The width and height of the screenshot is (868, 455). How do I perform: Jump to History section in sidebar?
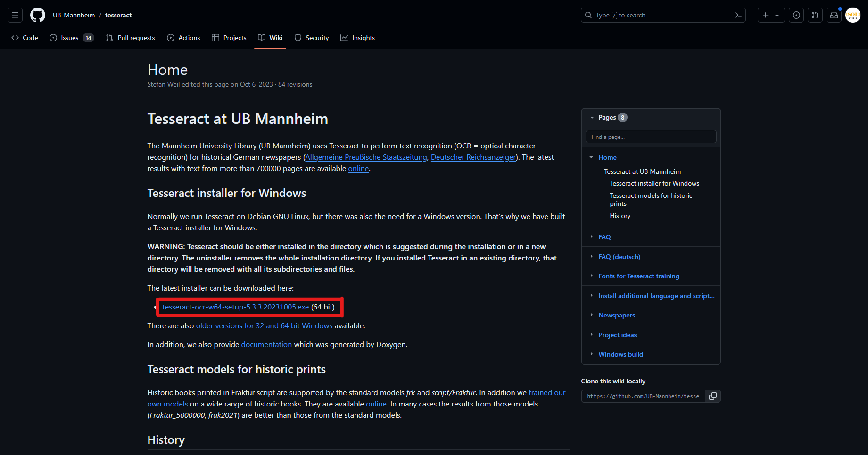[620, 216]
